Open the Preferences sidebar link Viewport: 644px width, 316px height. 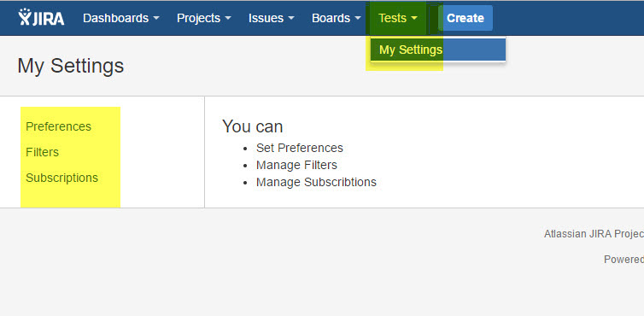[x=58, y=126]
